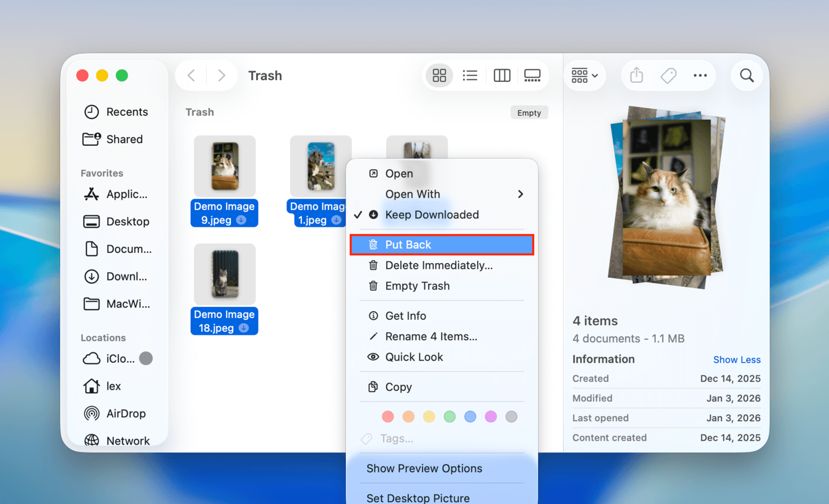This screenshot has height=504, width=829.
Task: Switch to icon view in the toolbar
Action: [x=439, y=75]
